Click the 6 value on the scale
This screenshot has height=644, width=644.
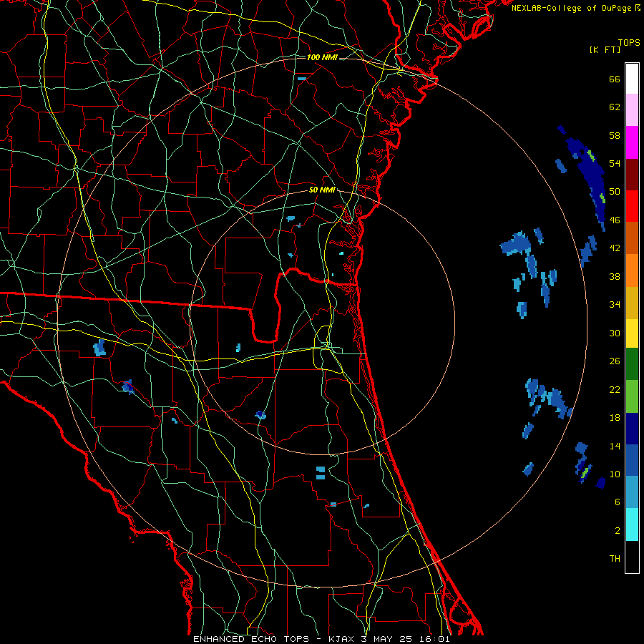click(x=618, y=502)
